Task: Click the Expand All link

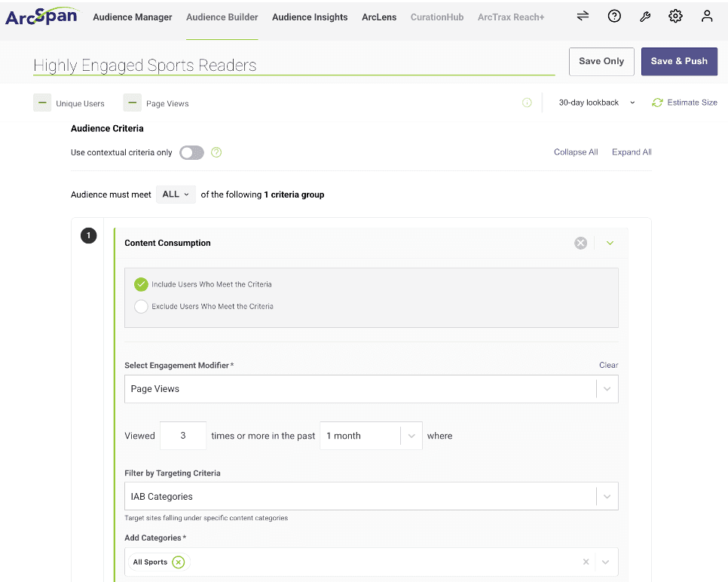Action: (632, 152)
